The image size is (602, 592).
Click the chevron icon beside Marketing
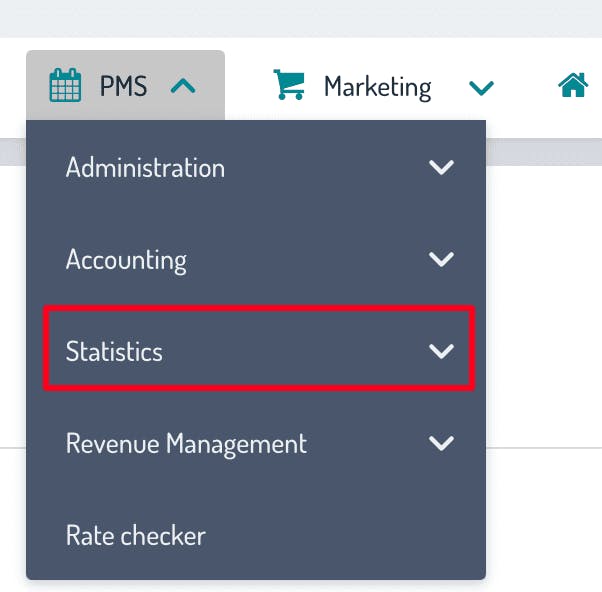[x=481, y=88]
